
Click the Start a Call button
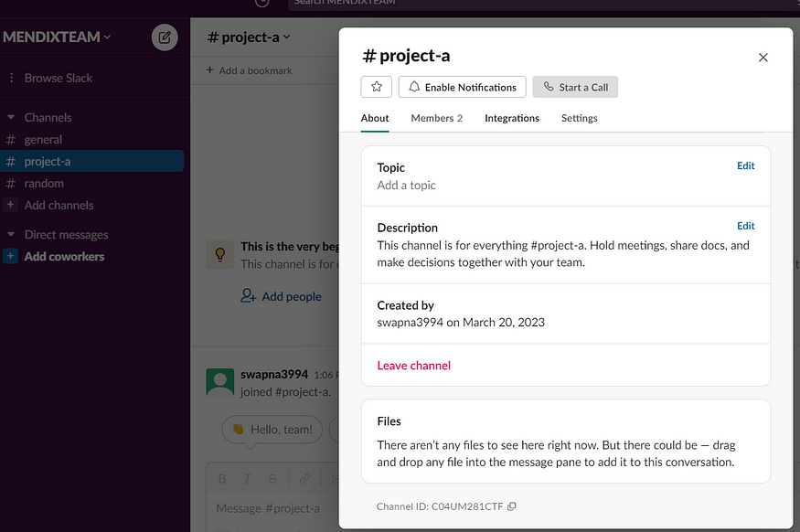click(575, 87)
